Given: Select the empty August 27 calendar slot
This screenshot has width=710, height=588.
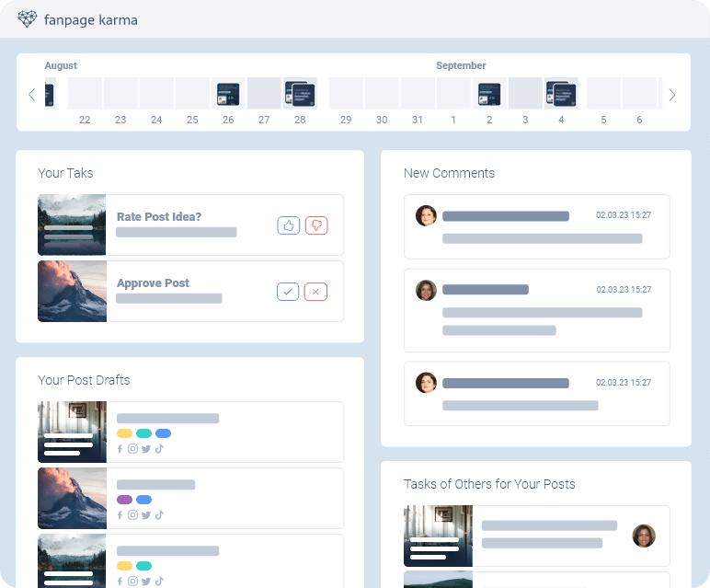Looking at the screenshot, I should click(264, 94).
